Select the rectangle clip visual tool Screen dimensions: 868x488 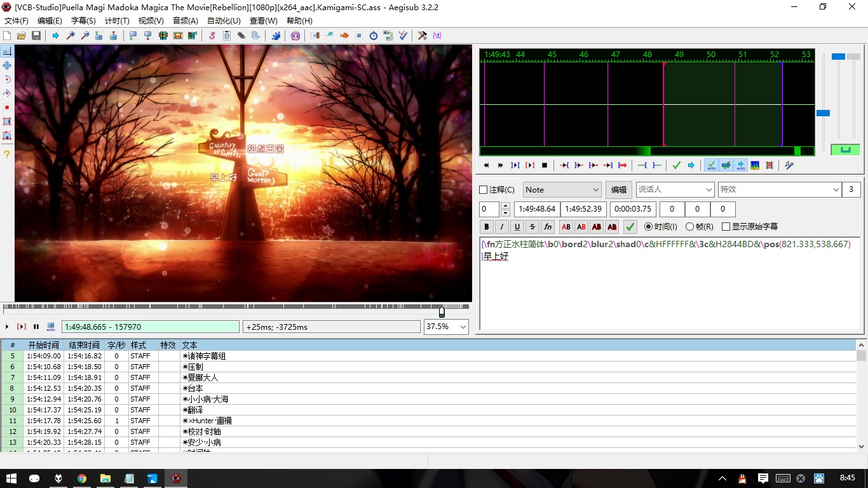click(x=7, y=121)
